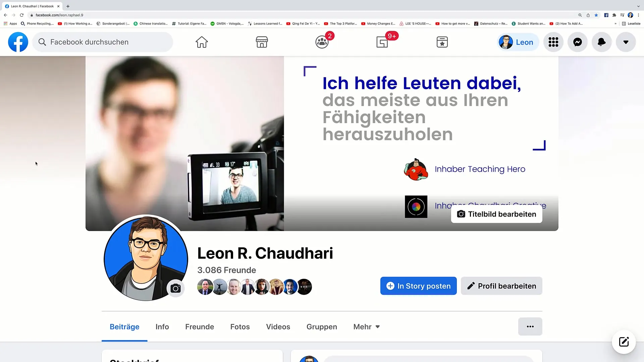
Task: Click Profil bearbeiten button
Action: click(501, 286)
